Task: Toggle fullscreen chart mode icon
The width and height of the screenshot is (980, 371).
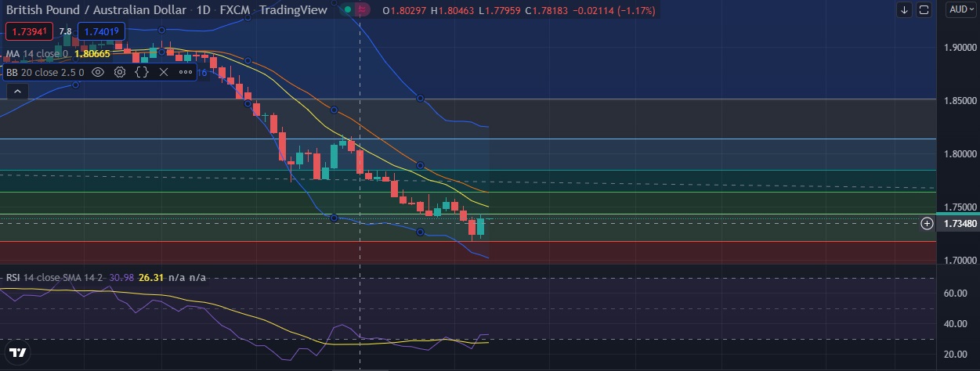Action: pyautogui.click(x=924, y=9)
